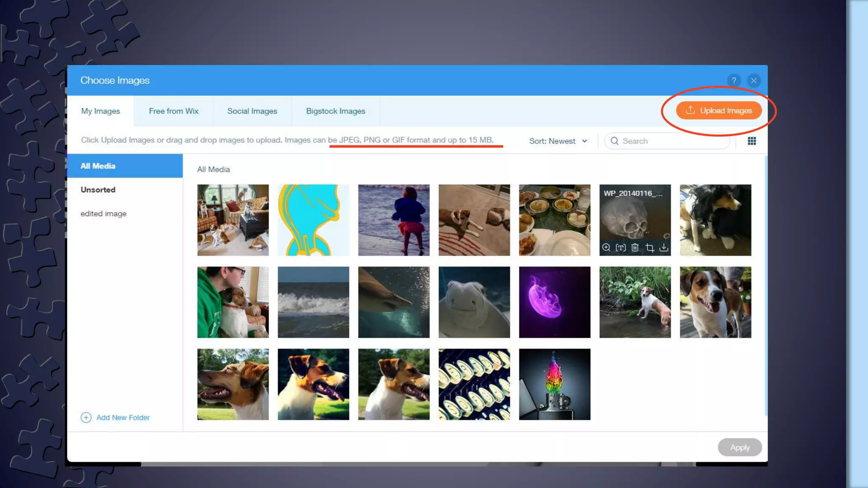The height and width of the screenshot is (488, 868).
Task: Zoom in on the skull image
Action: coord(606,247)
